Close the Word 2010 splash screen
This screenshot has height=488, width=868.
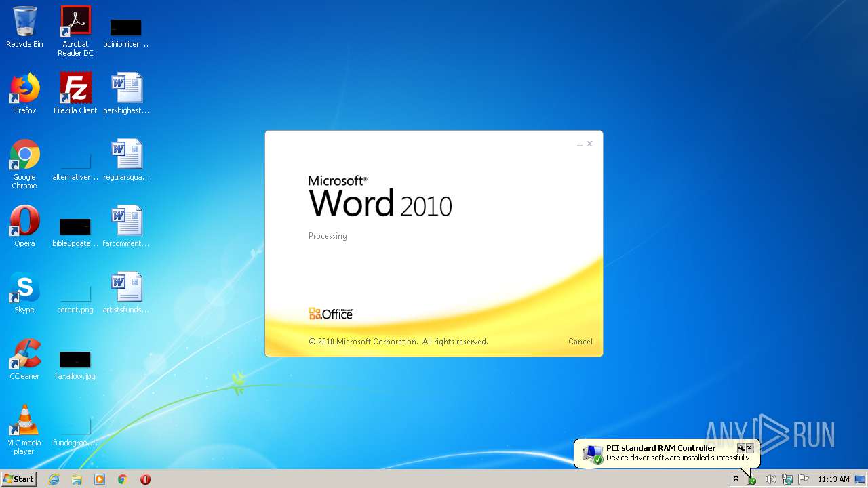pyautogui.click(x=590, y=144)
